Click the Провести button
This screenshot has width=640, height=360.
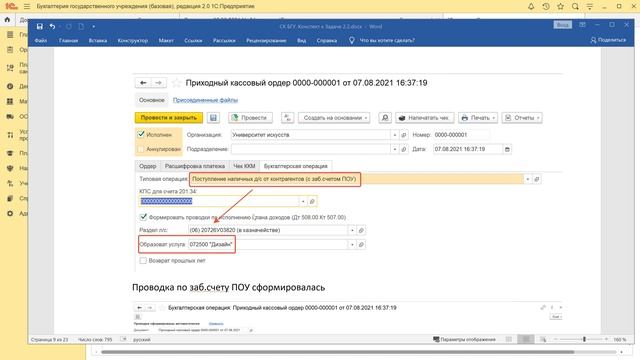pyautogui.click(x=250, y=118)
